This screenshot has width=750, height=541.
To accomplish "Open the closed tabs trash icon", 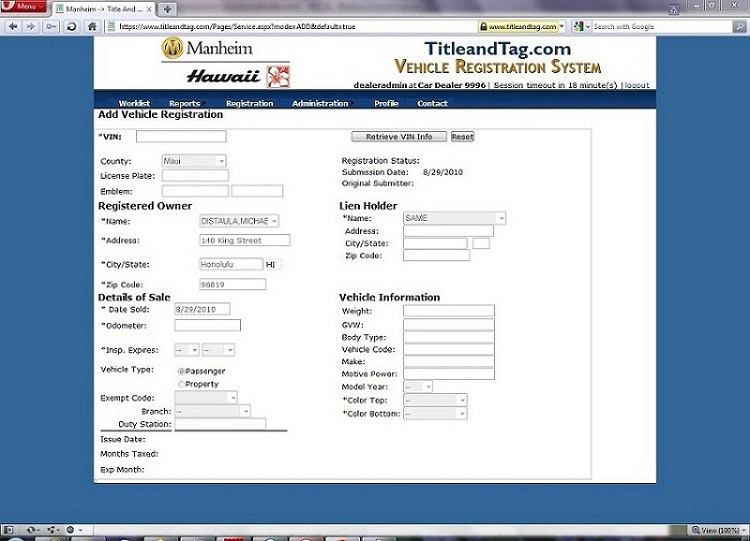I will (673, 9).
